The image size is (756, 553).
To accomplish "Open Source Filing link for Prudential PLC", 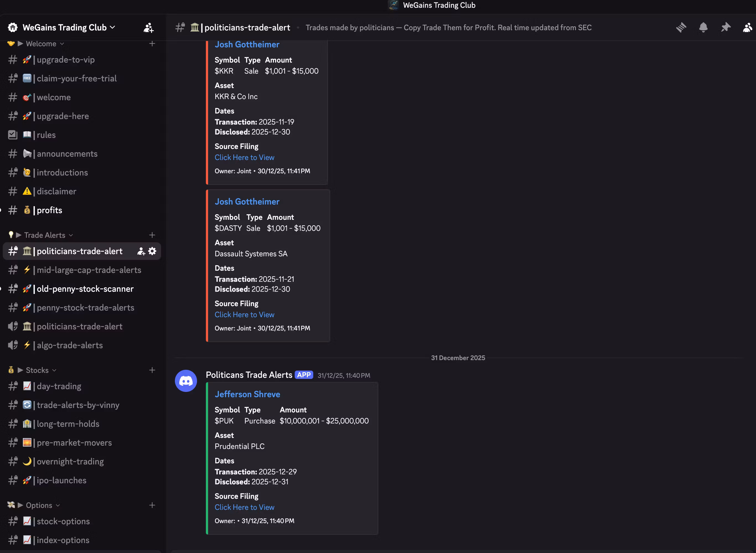I will [244, 507].
